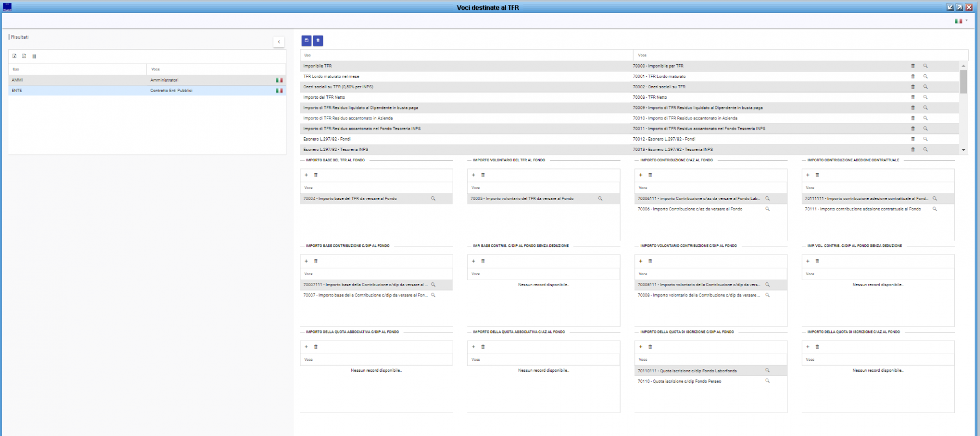Export results to Excel
This screenshot has width=980, height=436.
[15, 56]
